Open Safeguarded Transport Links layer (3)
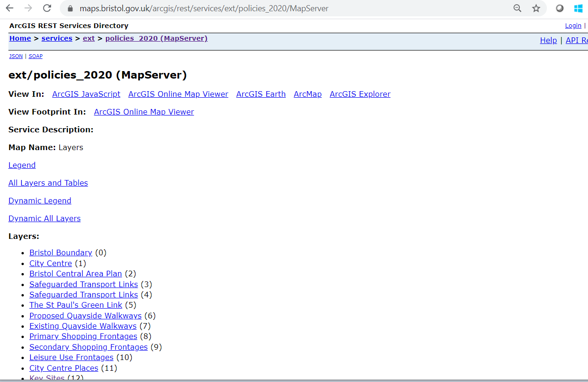Viewport: 588px width, 382px height. [x=84, y=284]
